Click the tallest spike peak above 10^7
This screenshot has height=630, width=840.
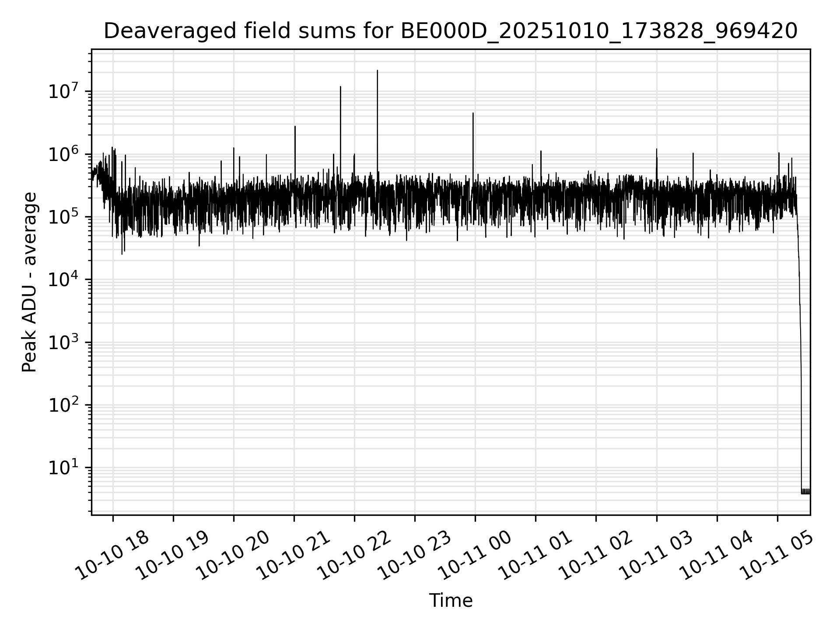click(x=377, y=71)
